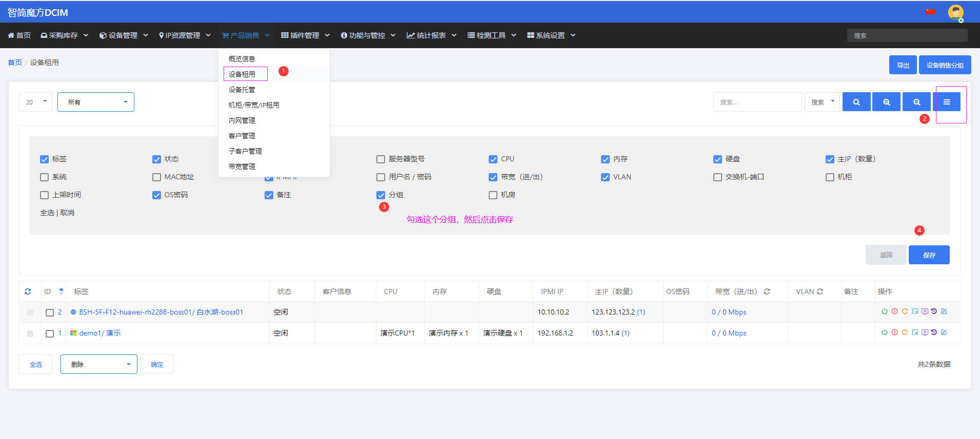The height and width of the screenshot is (439, 980).
Task: Click the table search input field
Action: click(x=757, y=102)
